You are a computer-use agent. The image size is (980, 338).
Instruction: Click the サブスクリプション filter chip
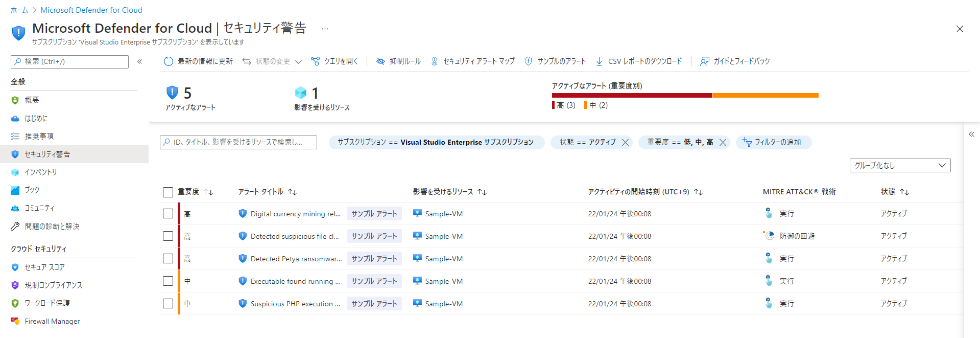[x=436, y=142]
